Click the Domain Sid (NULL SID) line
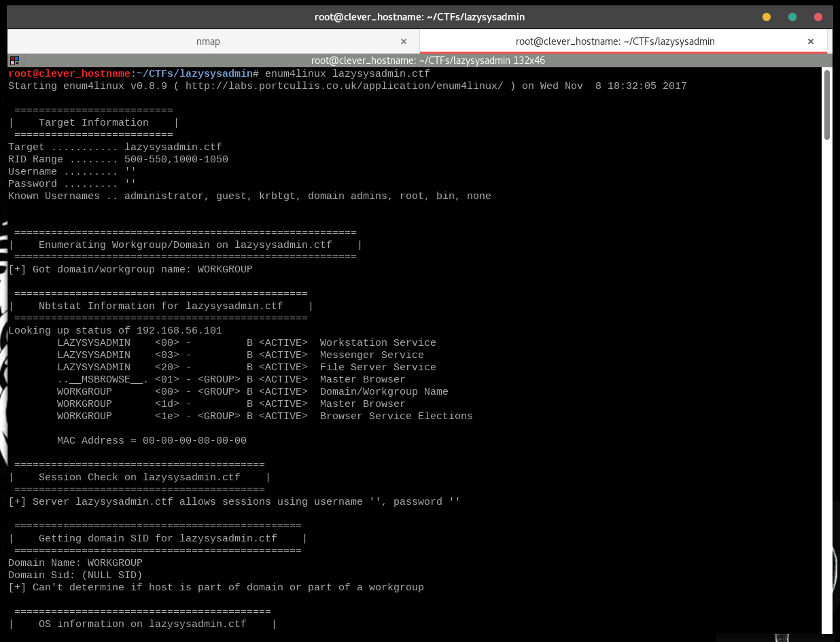 (75, 575)
